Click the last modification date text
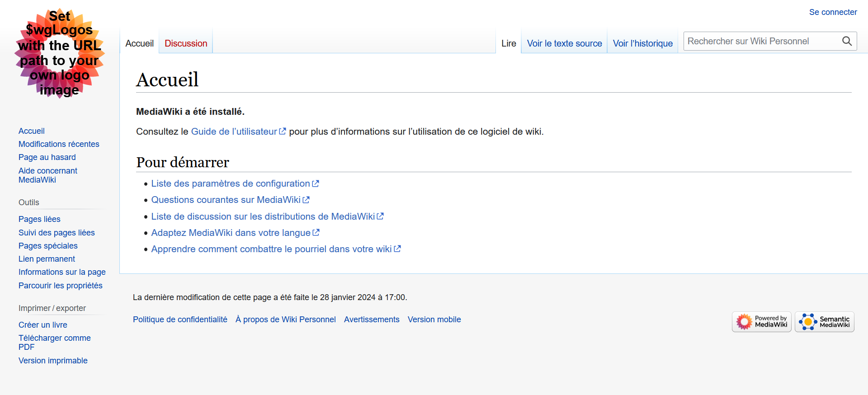Image resolution: width=868 pixels, height=395 pixels. click(x=270, y=297)
